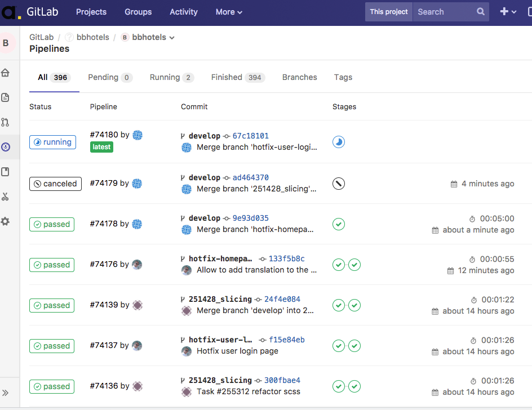Click the GitLab breadcrumb link

(41, 37)
